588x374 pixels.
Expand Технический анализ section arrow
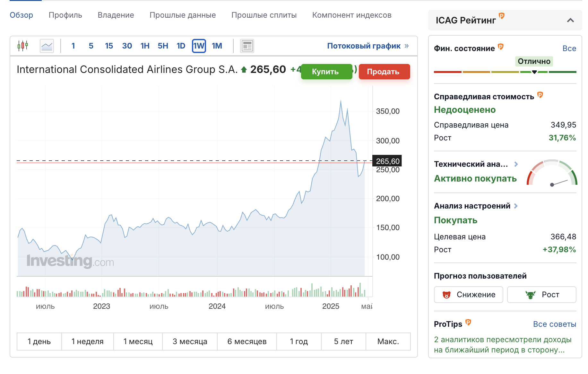pyautogui.click(x=516, y=164)
